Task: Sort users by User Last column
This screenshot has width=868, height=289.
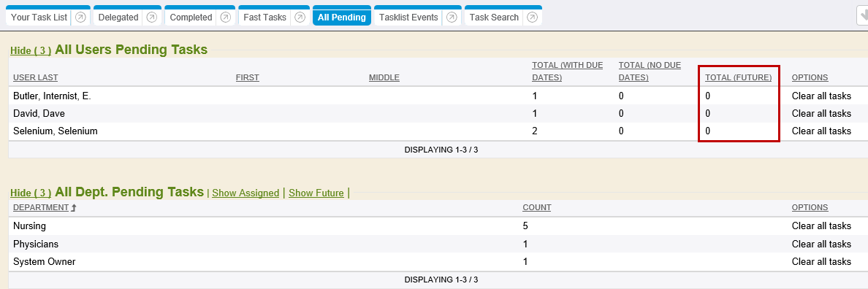Action: pos(35,77)
